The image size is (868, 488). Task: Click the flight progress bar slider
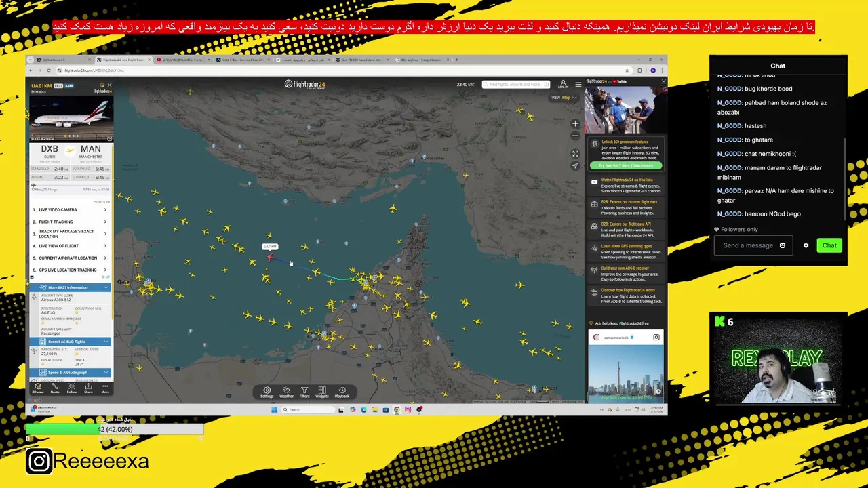(x=71, y=184)
